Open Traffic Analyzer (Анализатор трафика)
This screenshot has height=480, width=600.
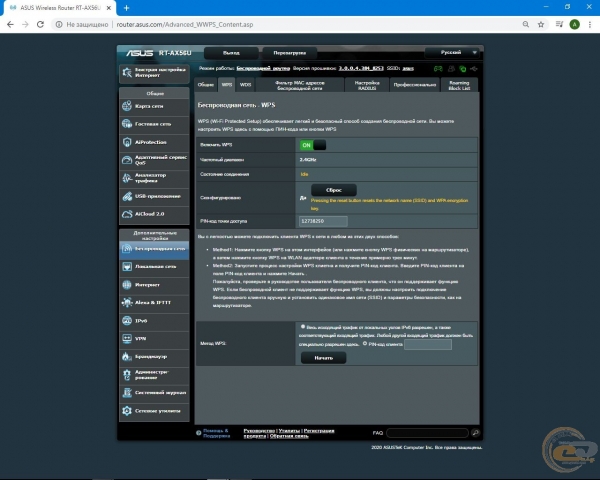154,178
